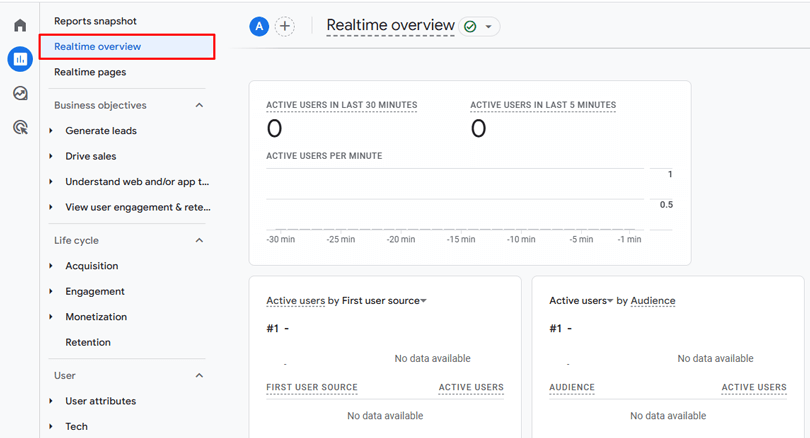The image size is (810, 438).
Task: Click FIRST USER SOURCE column header
Action: [312, 387]
